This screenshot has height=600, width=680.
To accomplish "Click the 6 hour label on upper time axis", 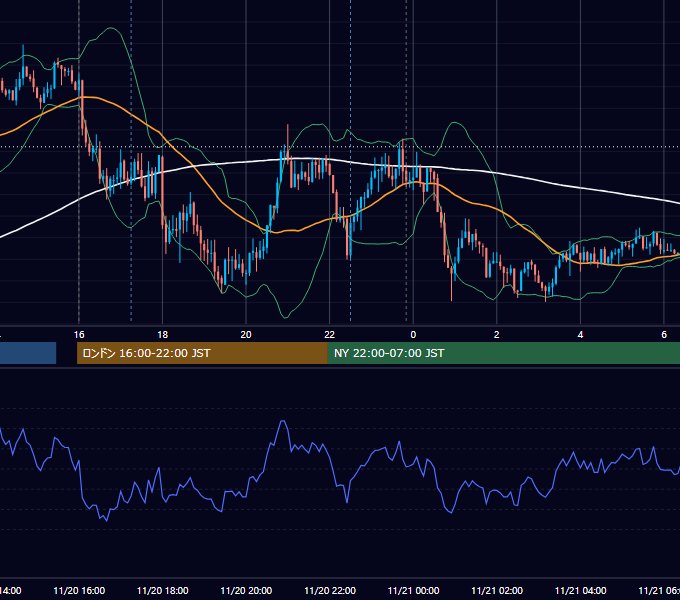I will (x=664, y=335).
